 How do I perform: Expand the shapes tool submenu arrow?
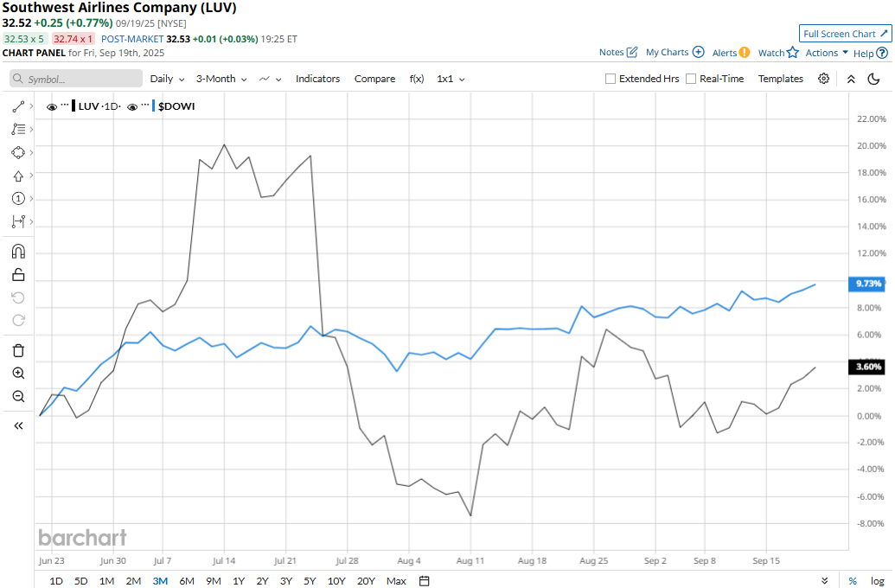point(31,152)
